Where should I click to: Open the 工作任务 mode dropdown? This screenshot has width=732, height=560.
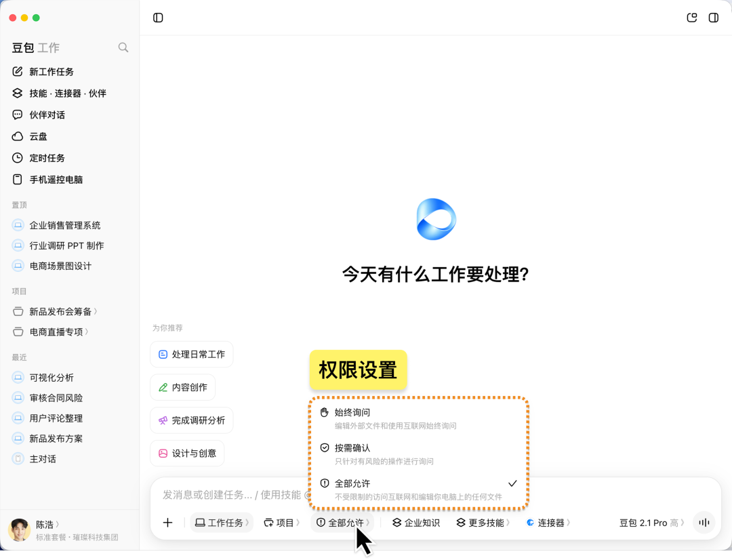(222, 523)
